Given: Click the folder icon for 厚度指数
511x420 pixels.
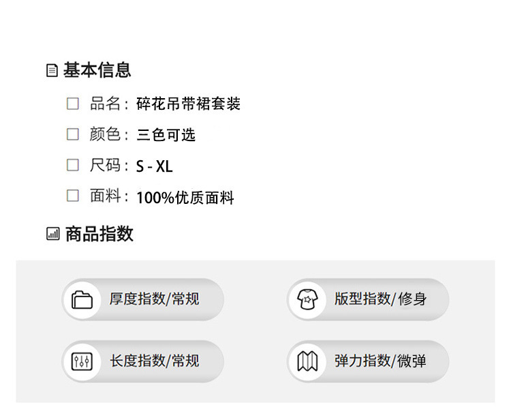Looking at the screenshot, I should click(82, 299).
